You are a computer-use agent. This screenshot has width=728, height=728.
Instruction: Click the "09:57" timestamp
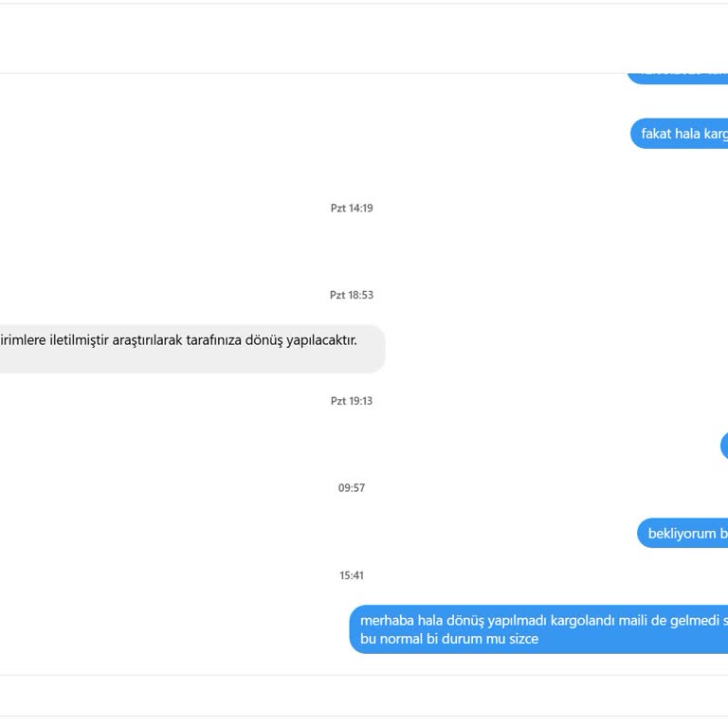[x=352, y=488]
